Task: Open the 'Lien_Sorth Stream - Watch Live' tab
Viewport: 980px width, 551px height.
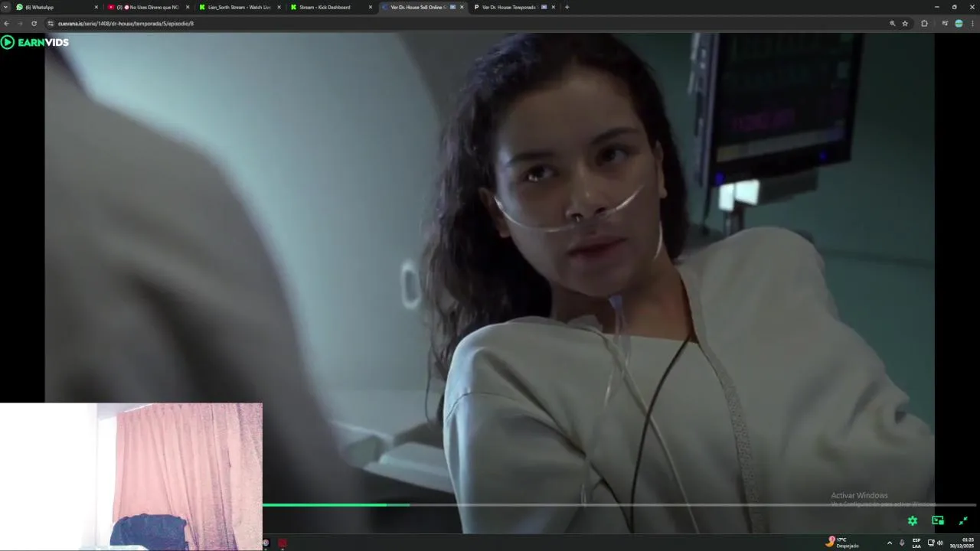Action: 239,7
